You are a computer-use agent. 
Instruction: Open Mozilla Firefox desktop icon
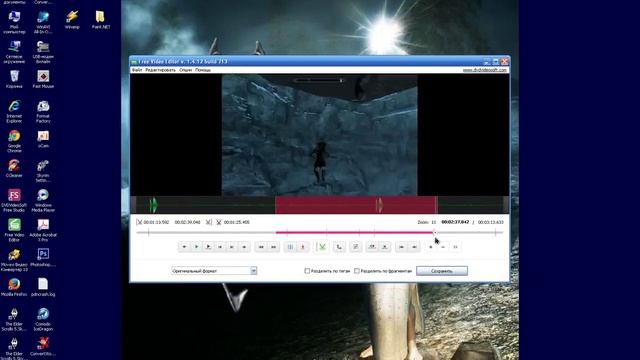point(14,287)
